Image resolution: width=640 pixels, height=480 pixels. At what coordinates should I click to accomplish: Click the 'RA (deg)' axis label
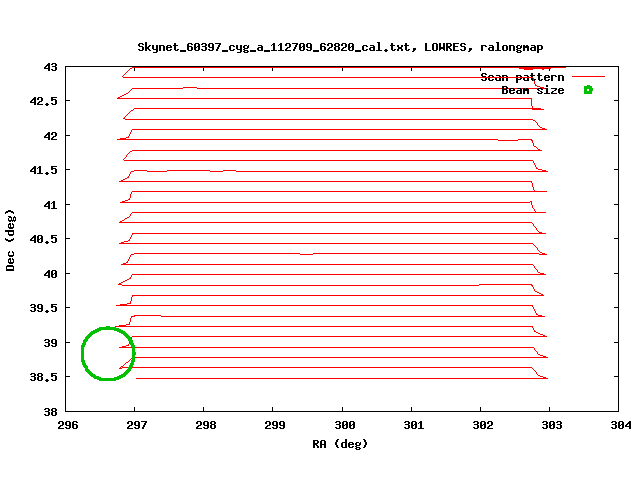point(340,444)
